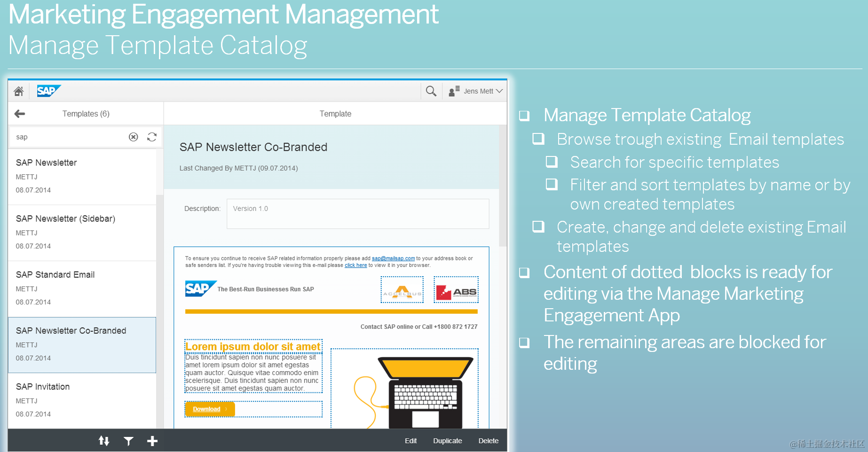Screen dimensions: 868x452
Task: Select SAP Standard Email template
Action: pos(82,288)
